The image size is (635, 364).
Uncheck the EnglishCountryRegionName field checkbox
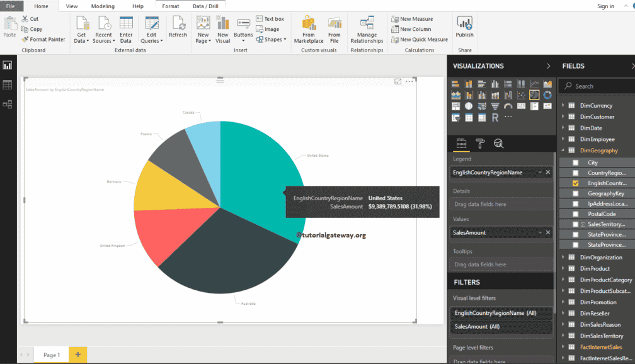576,183
